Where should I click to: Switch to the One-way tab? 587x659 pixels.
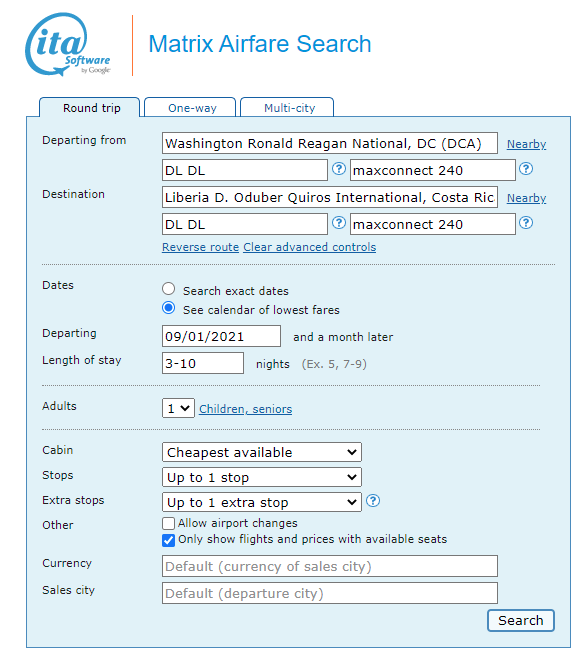190,108
